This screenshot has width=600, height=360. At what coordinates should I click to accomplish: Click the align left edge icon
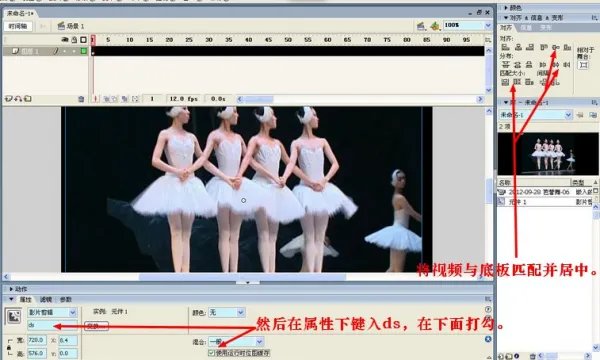click(505, 47)
